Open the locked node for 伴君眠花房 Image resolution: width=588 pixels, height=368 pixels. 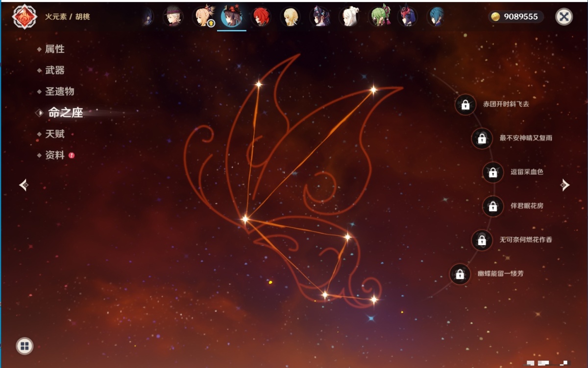tap(493, 207)
